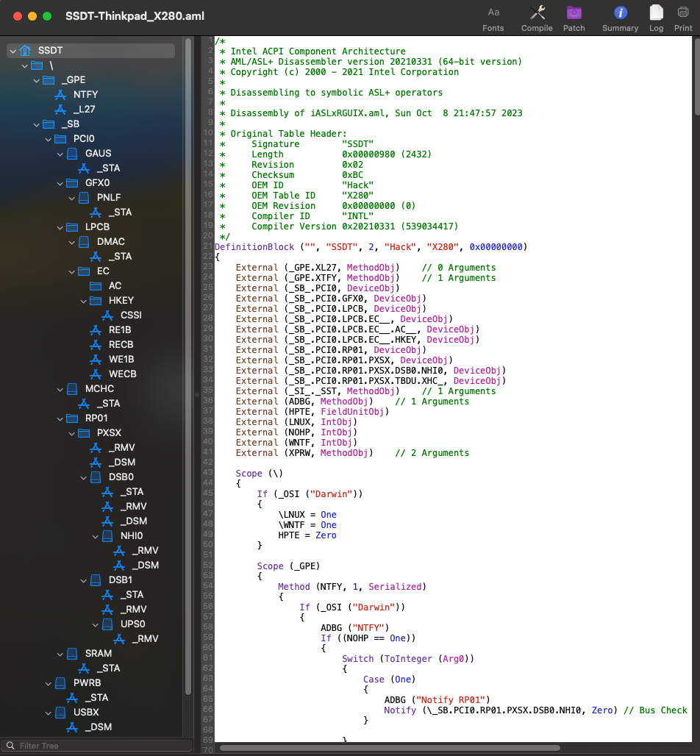The height and width of the screenshot is (756, 700).
Task: Collapse the LPCB node
Action: (x=60, y=227)
